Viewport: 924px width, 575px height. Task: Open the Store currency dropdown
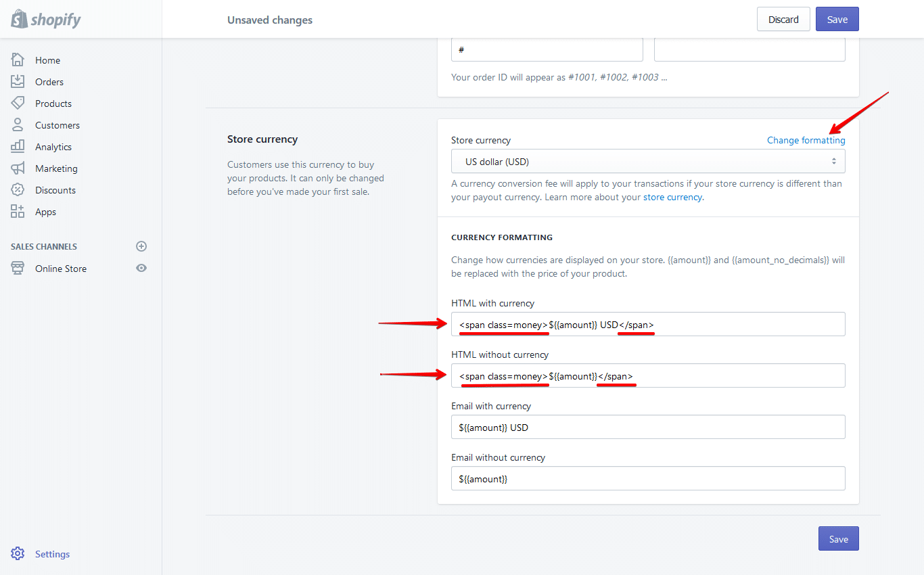(647, 162)
